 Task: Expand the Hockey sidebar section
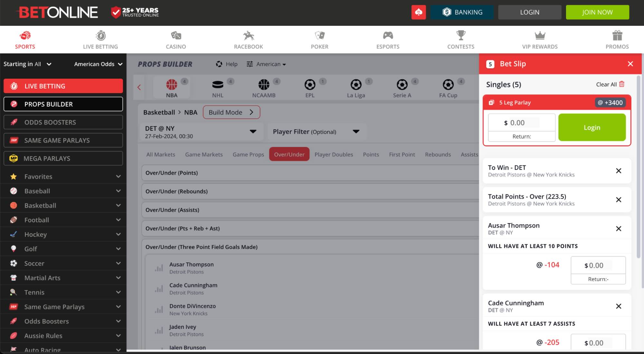pos(63,234)
